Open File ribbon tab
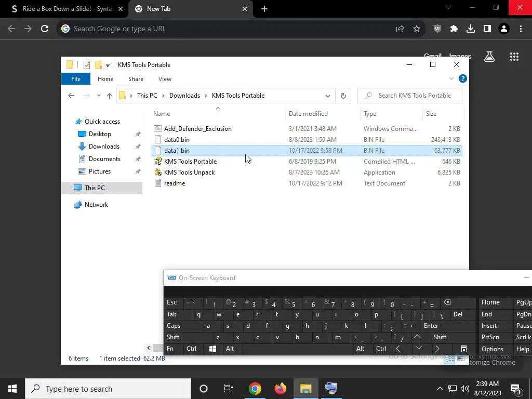Viewport: 532px width, 399px height. pyautogui.click(x=76, y=79)
